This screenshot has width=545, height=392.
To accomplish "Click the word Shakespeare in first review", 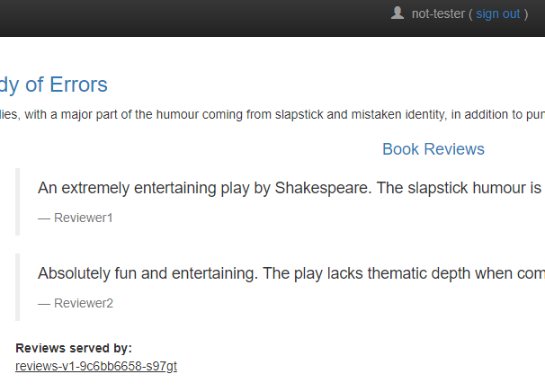I will pos(323,188).
